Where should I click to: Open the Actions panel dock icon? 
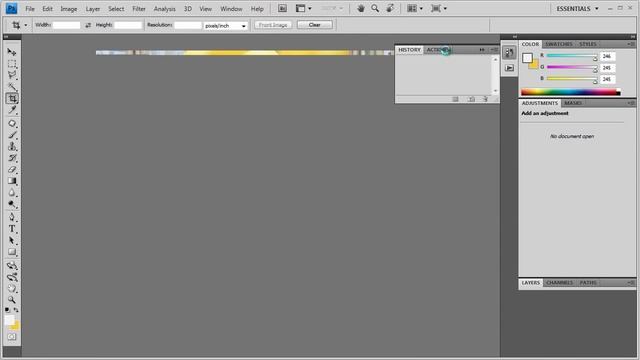point(509,68)
